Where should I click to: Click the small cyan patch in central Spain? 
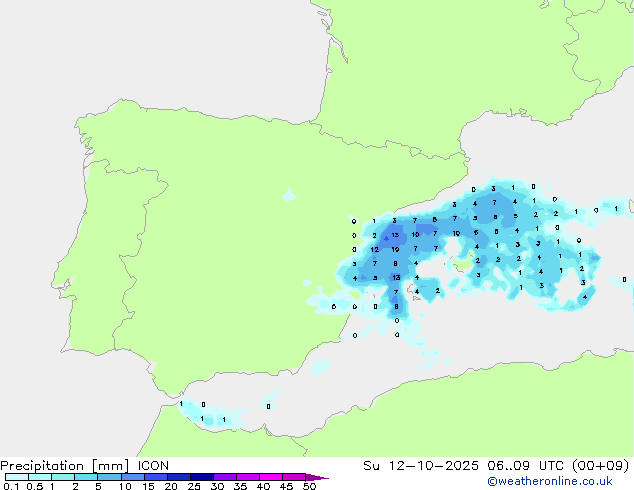[289, 194]
